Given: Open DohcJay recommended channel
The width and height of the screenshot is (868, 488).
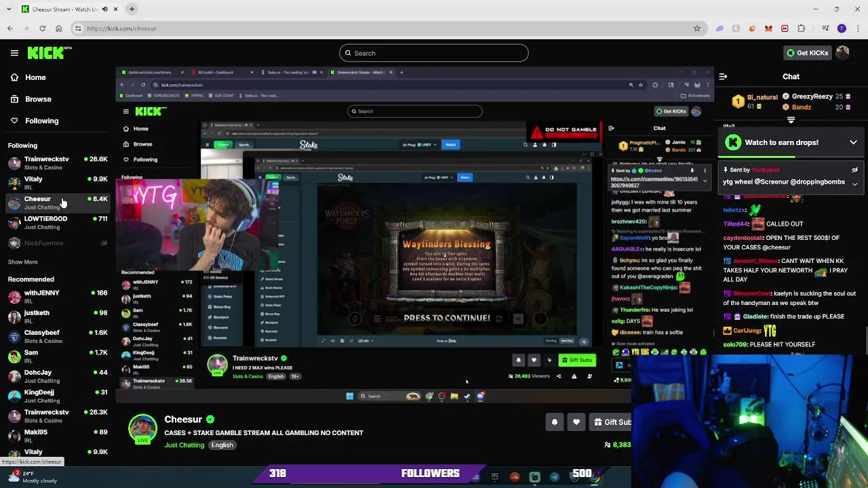Looking at the screenshot, I should (58, 376).
